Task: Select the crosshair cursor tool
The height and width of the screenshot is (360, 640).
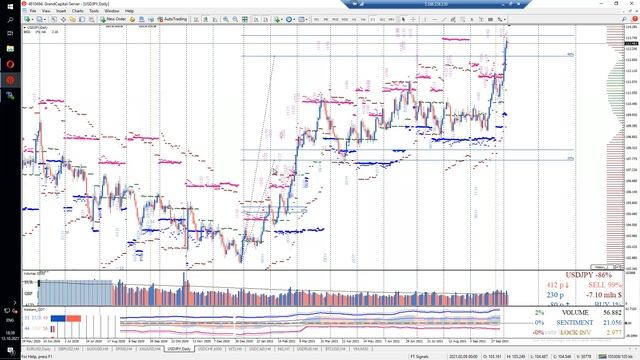Action: coord(412,19)
